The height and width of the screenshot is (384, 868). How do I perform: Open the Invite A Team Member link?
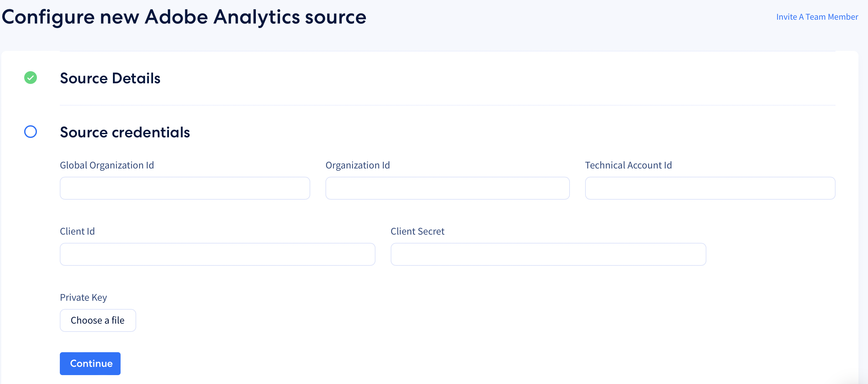click(x=817, y=17)
